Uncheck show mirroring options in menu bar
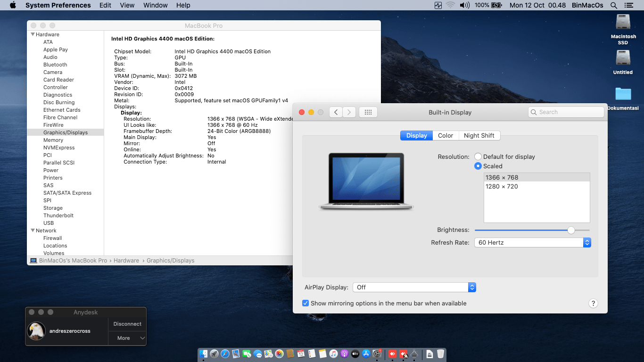The image size is (644, 362). (x=305, y=303)
